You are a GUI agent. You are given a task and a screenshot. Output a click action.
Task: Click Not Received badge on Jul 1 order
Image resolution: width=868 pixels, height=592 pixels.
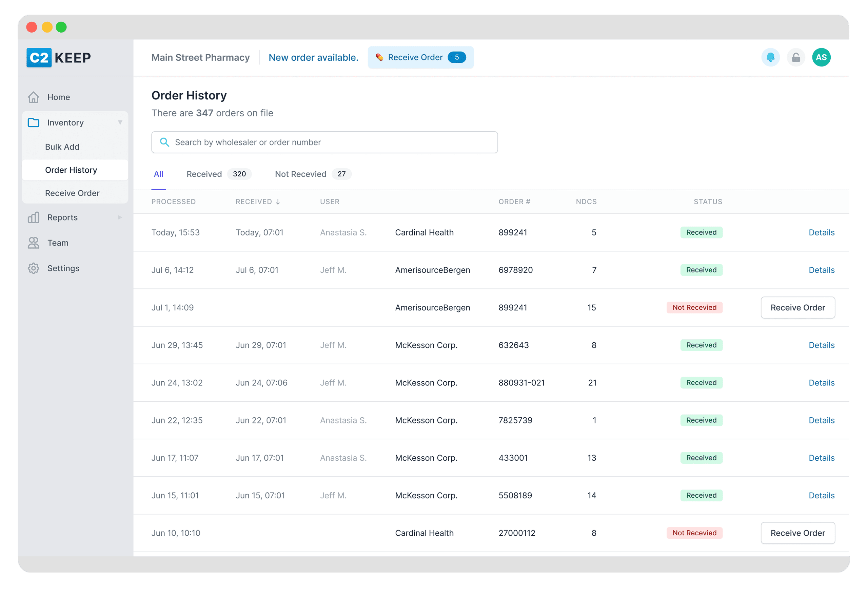coord(694,308)
